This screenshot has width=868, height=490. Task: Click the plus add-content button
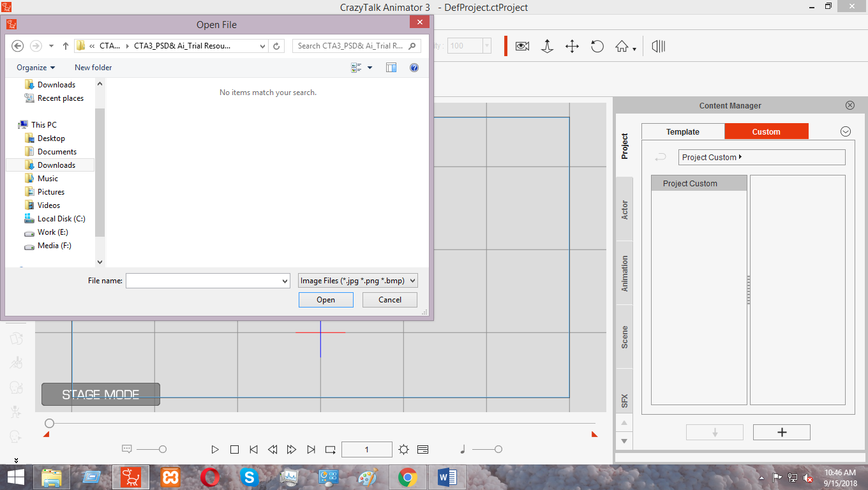[x=782, y=432]
